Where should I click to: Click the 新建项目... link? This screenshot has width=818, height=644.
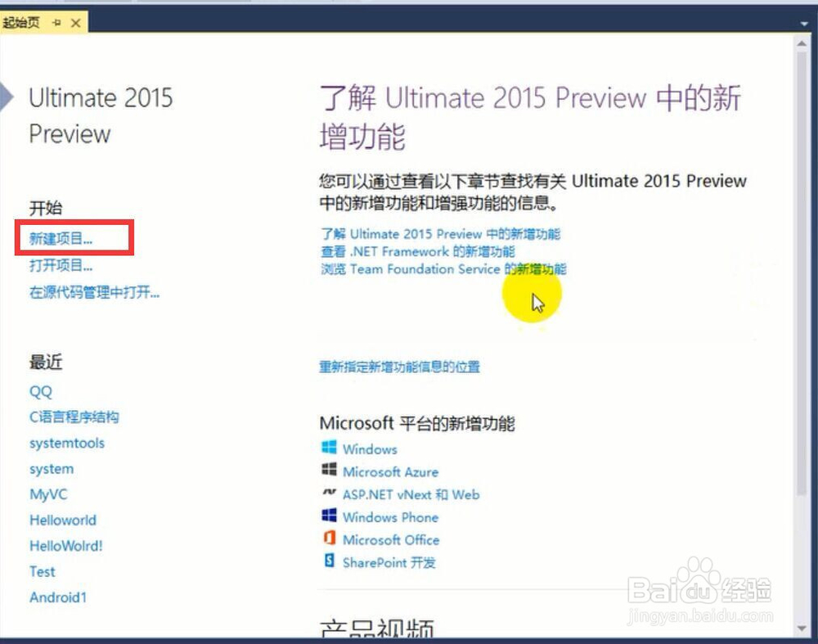point(61,239)
